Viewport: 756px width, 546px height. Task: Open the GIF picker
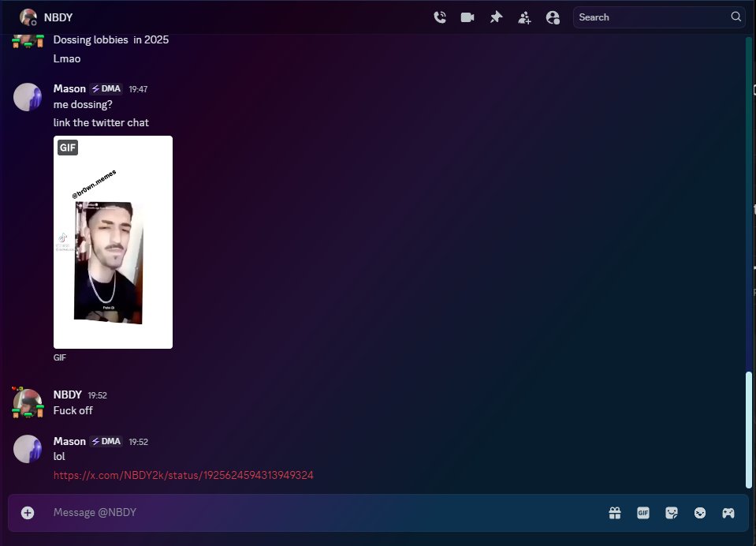[x=642, y=513]
